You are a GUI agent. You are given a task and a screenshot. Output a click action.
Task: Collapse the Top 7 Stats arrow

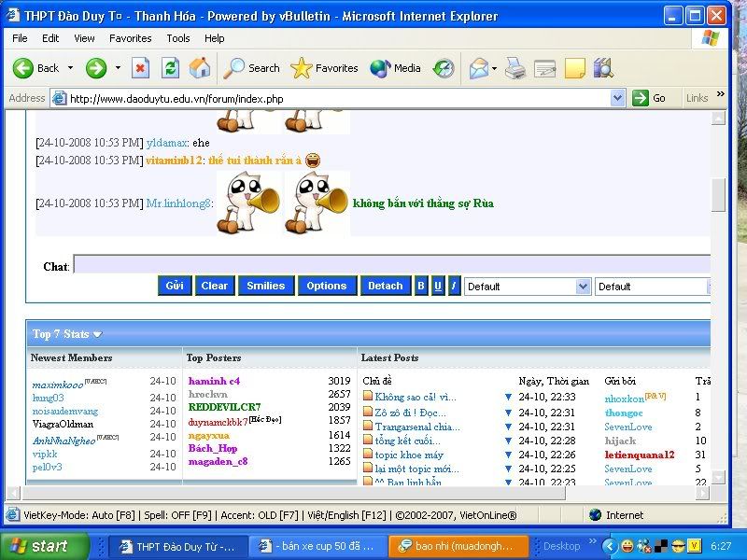pyautogui.click(x=98, y=334)
